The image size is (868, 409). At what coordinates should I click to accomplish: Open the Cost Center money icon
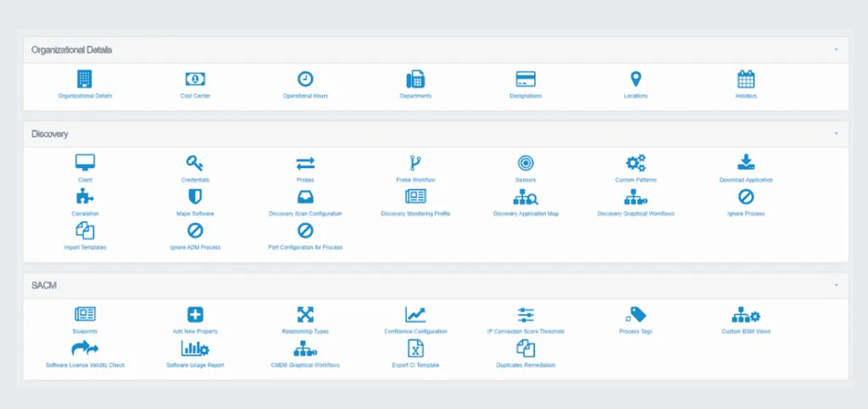click(195, 79)
